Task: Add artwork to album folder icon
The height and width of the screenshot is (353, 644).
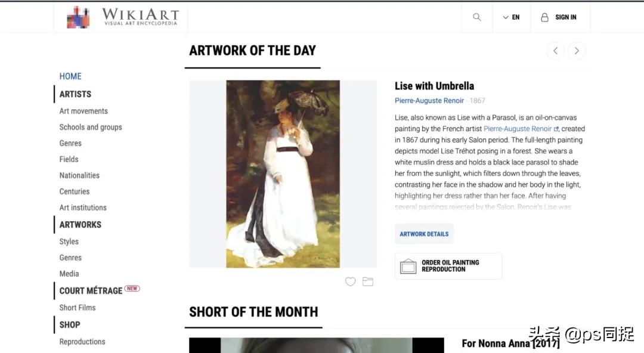Action: click(x=368, y=281)
